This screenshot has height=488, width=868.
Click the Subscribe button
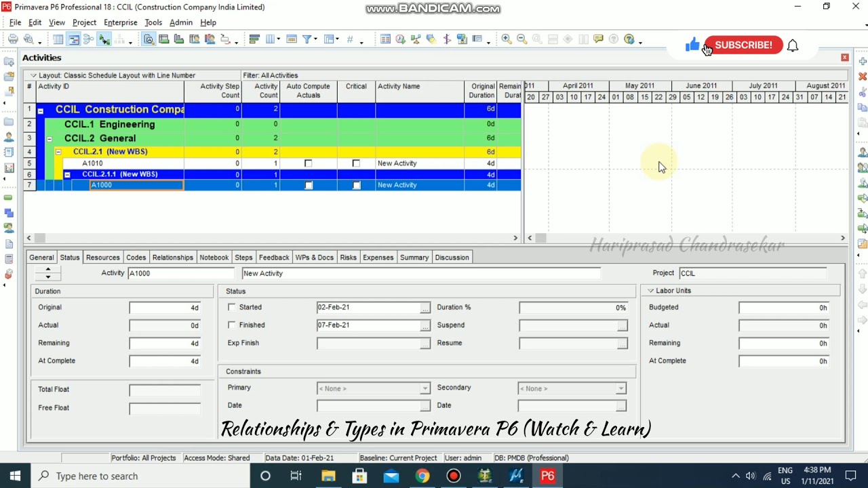click(743, 45)
